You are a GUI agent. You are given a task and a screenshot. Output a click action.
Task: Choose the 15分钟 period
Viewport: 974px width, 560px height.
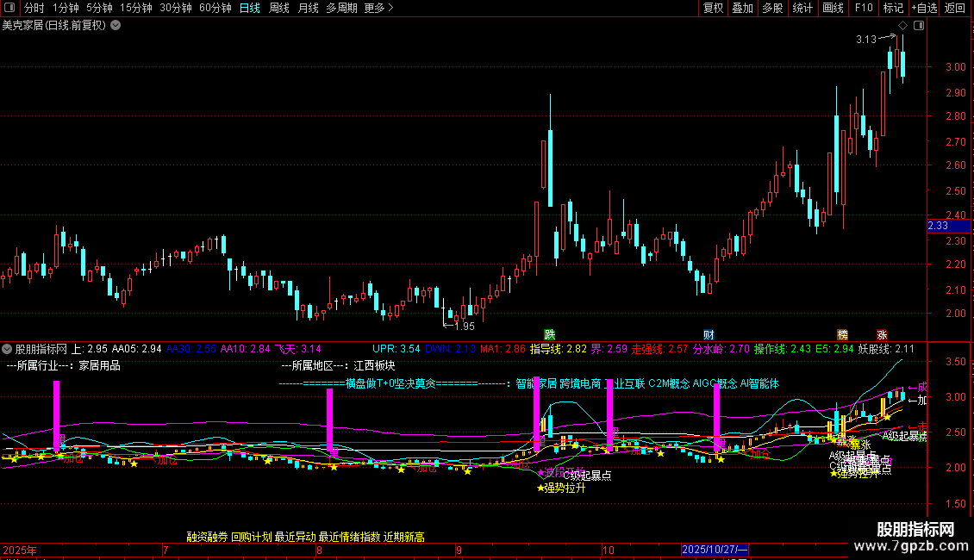coord(136,8)
